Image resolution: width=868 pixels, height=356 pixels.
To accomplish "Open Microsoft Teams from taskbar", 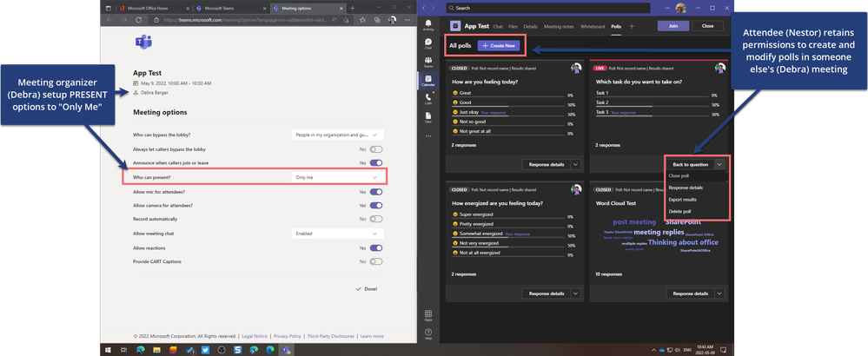I will [286, 349].
